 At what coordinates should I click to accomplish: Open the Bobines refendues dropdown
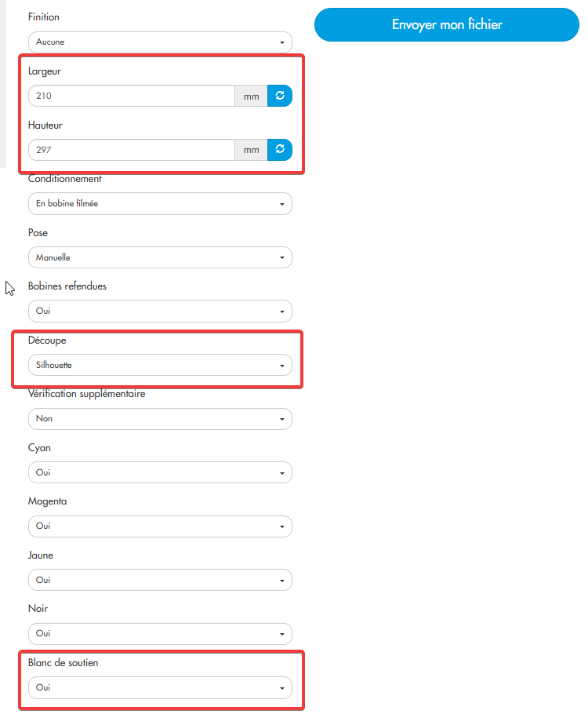click(160, 311)
